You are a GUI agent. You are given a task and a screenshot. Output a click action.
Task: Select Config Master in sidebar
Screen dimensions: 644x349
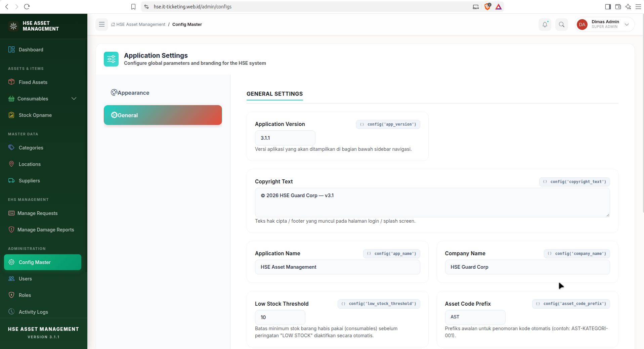(43, 262)
